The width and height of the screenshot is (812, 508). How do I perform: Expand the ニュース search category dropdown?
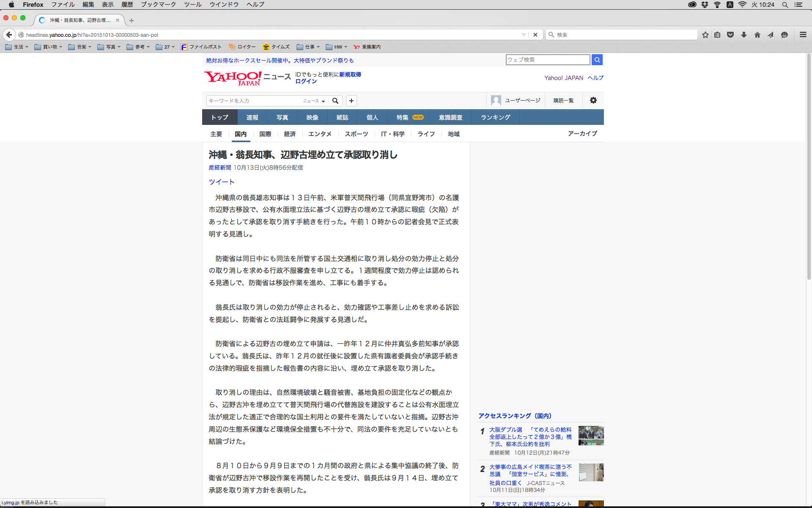(x=314, y=101)
